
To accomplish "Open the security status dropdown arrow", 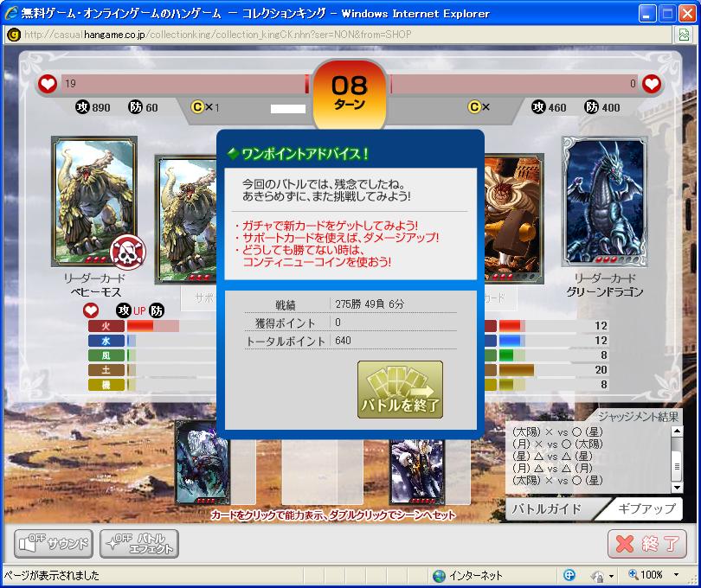I will pos(611,576).
